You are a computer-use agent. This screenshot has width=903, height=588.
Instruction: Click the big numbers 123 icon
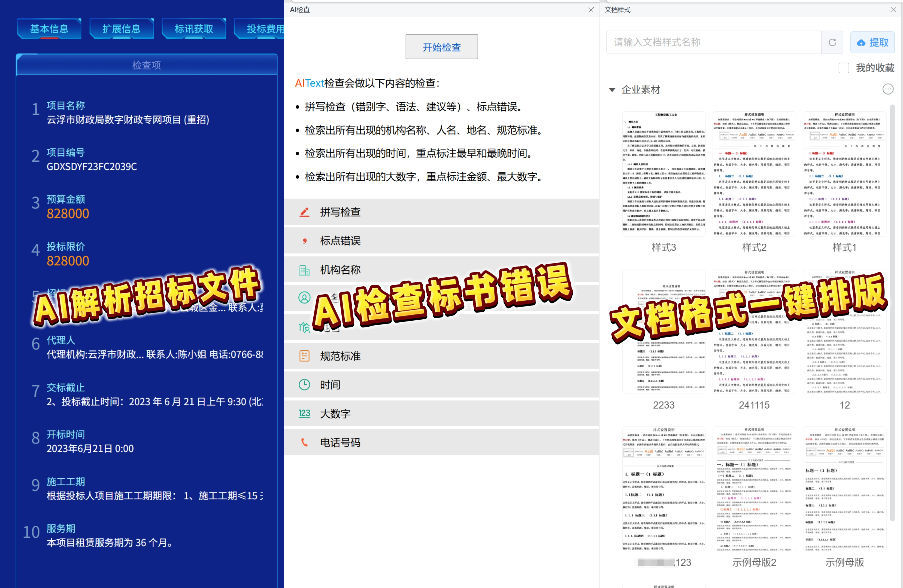pyautogui.click(x=304, y=414)
